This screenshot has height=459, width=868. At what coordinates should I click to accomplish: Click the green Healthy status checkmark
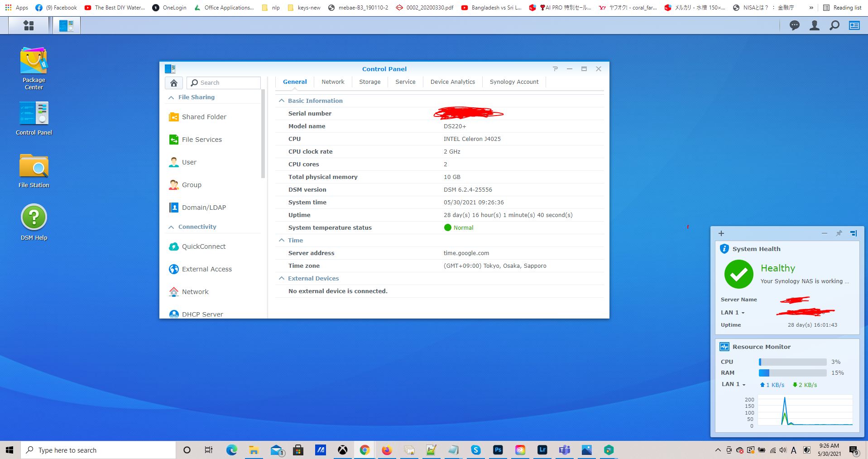click(x=739, y=274)
